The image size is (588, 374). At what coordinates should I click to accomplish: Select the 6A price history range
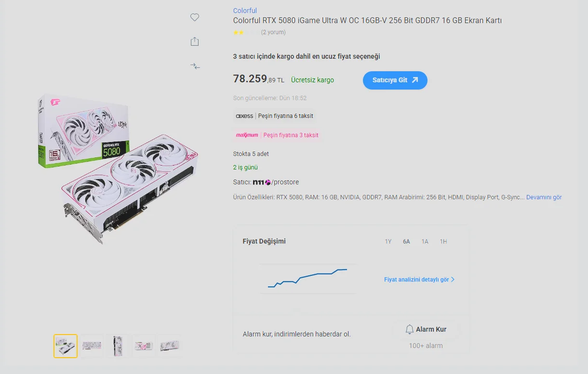(406, 242)
